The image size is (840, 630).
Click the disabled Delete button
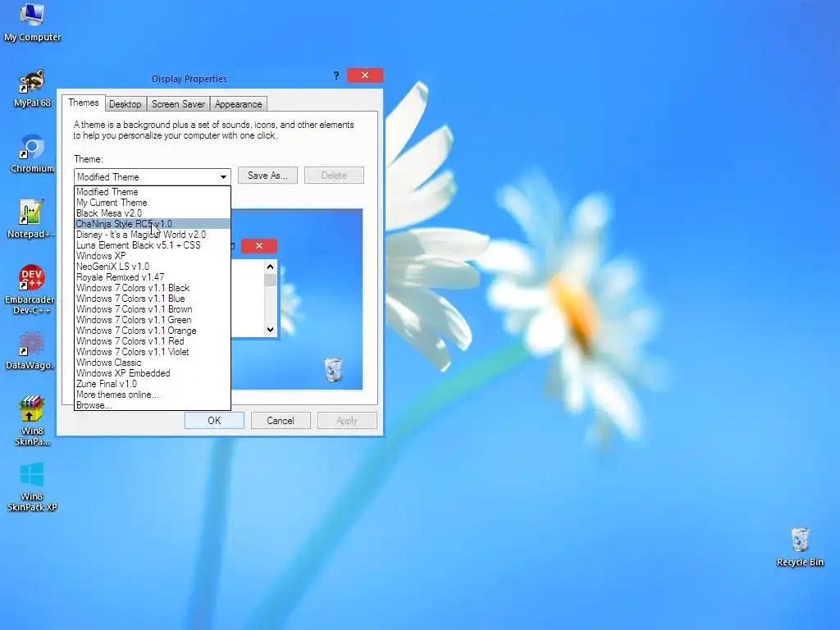pos(334,176)
